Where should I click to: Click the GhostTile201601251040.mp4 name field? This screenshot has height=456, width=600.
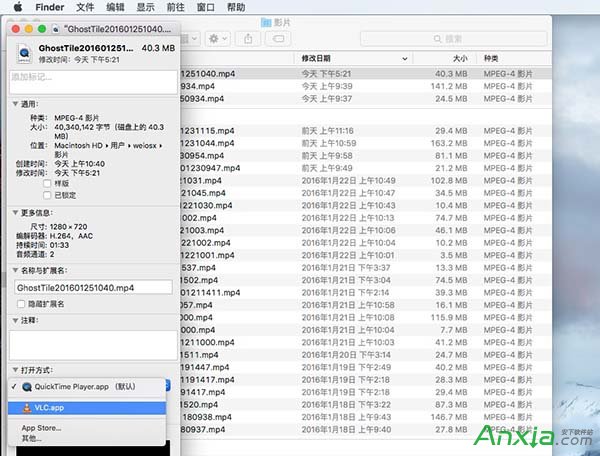93,287
